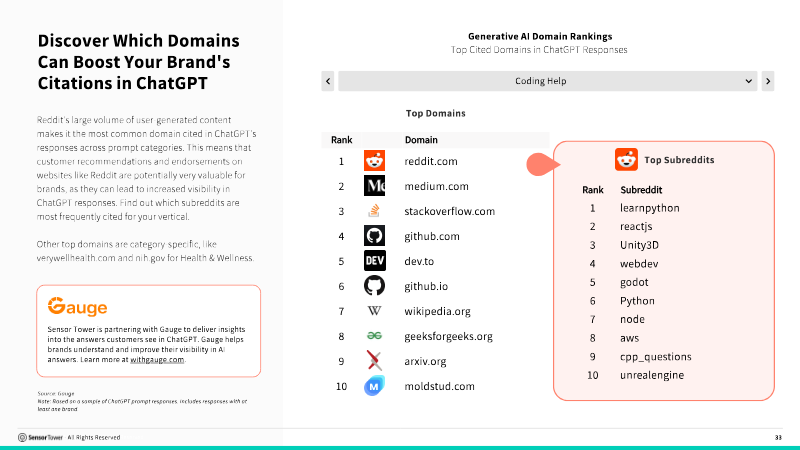Click the DEV logo for dev.to
800x450 pixels.
(x=374, y=261)
